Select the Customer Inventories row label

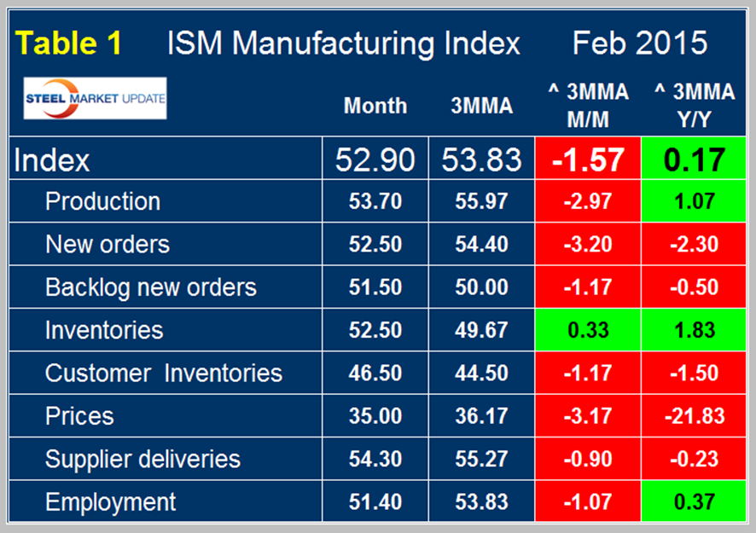coord(163,374)
